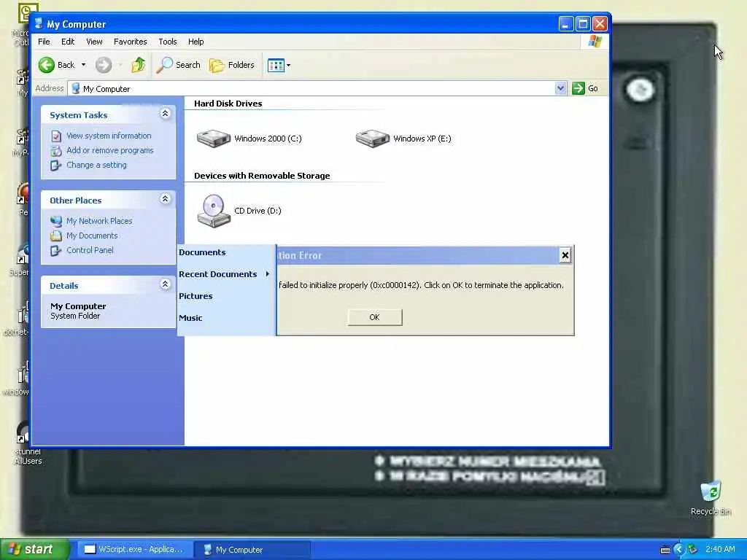Open My Documents link

[x=92, y=236]
